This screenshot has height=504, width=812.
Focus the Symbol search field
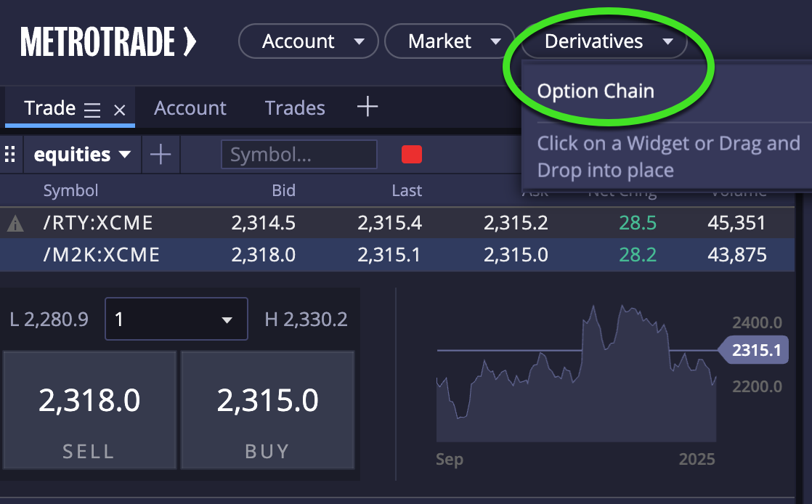(299, 155)
